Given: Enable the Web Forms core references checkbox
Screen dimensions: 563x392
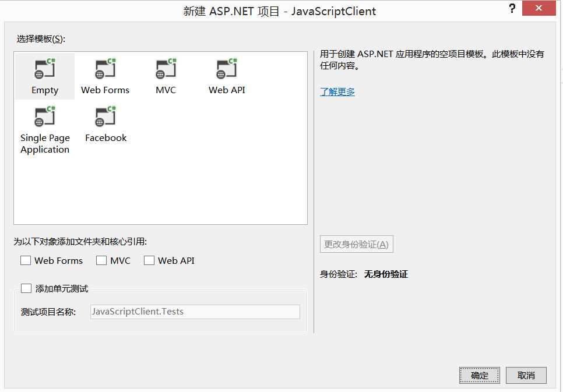Looking at the screenshot, I should pyautogui.click(x=26, y=260).
